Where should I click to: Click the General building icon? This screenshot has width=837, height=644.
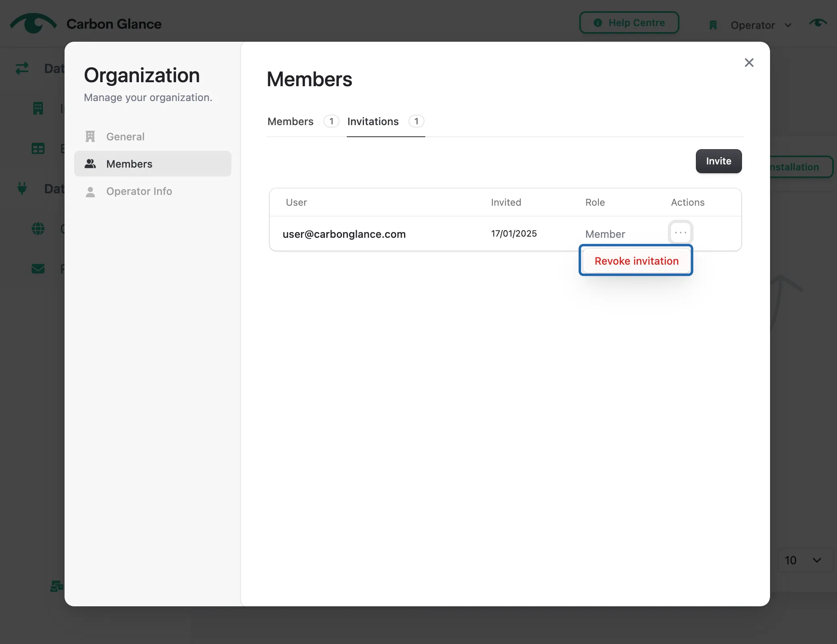(x=90, y=137)
